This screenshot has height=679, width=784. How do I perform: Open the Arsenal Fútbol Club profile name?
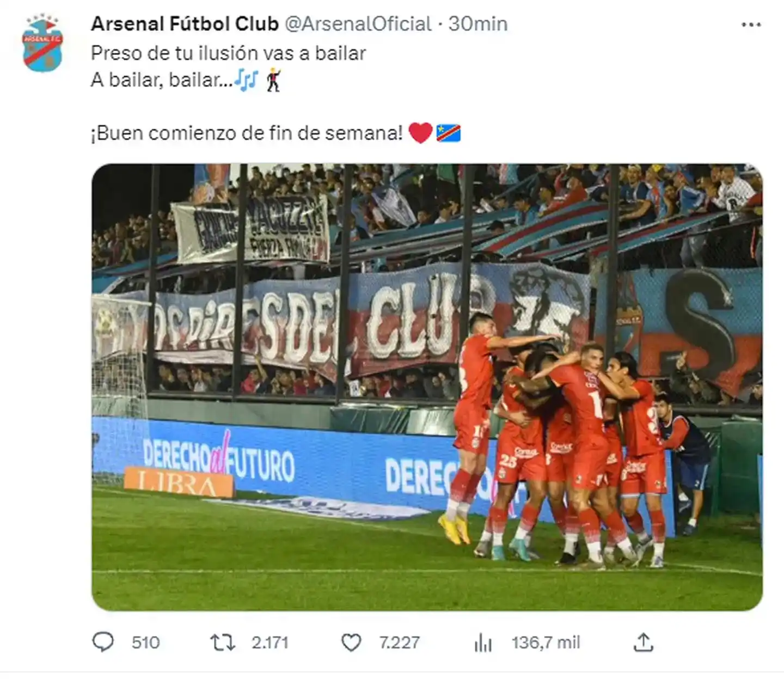point(185,24)
